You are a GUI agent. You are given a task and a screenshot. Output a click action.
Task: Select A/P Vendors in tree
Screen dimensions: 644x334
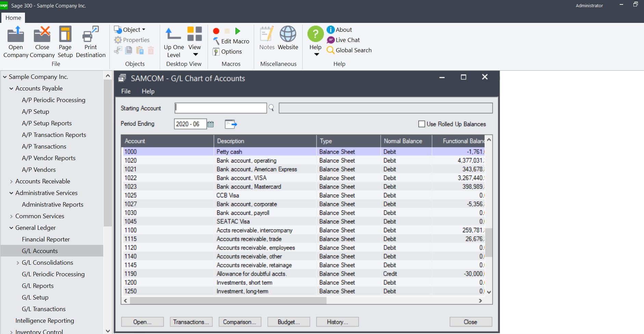(39, 170)
